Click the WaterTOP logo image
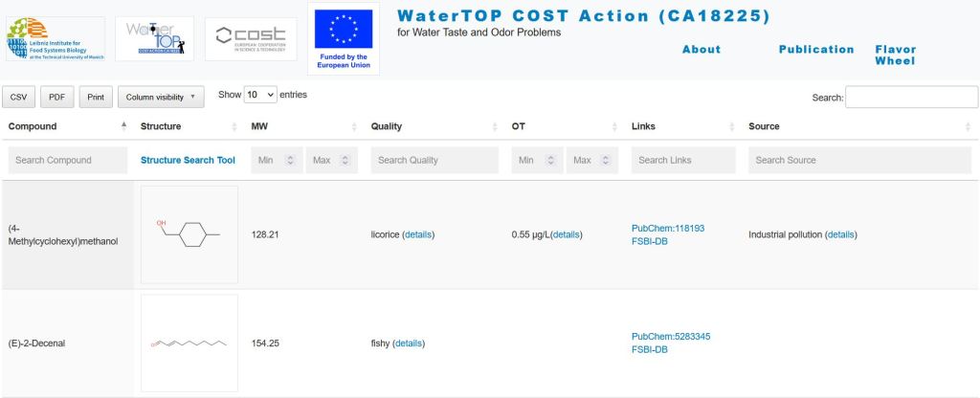Screen dimensions: 980x398 point(153,38)
